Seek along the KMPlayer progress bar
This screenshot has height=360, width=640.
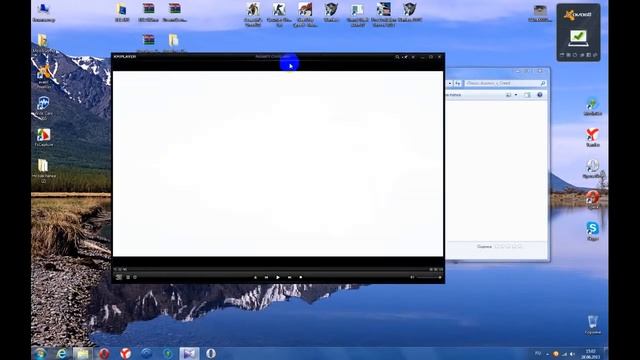pos(278,269)
